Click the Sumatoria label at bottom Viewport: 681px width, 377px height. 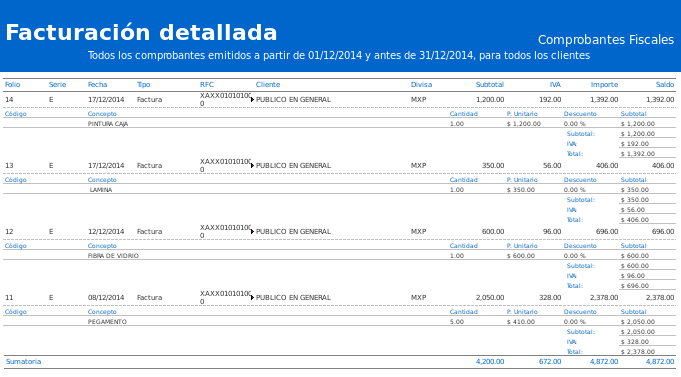[23, 362]
